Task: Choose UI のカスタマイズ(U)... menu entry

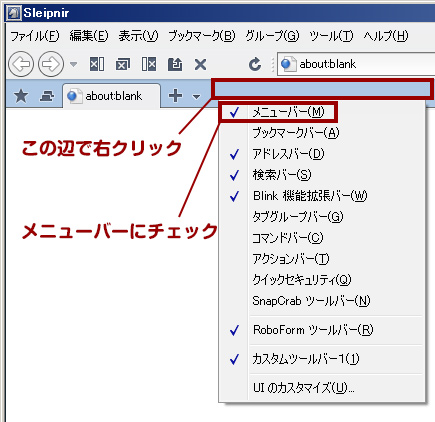Action: tap(322, 388)
